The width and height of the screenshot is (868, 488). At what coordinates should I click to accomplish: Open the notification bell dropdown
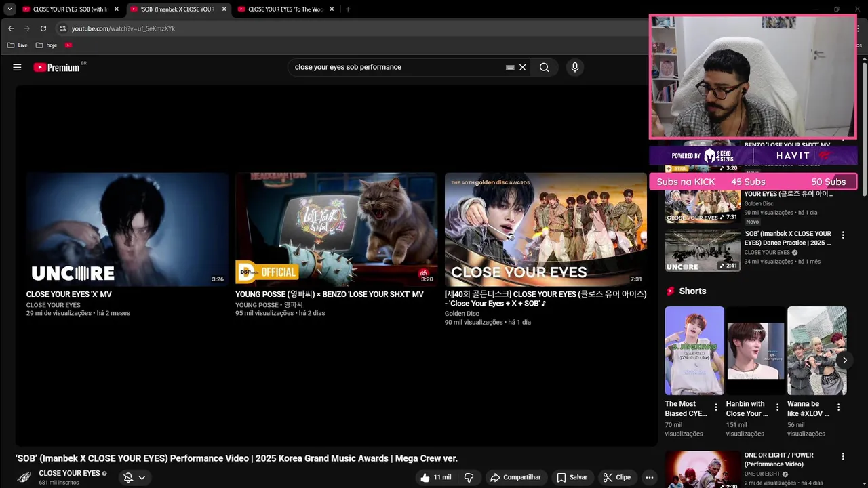click(134, 478)
